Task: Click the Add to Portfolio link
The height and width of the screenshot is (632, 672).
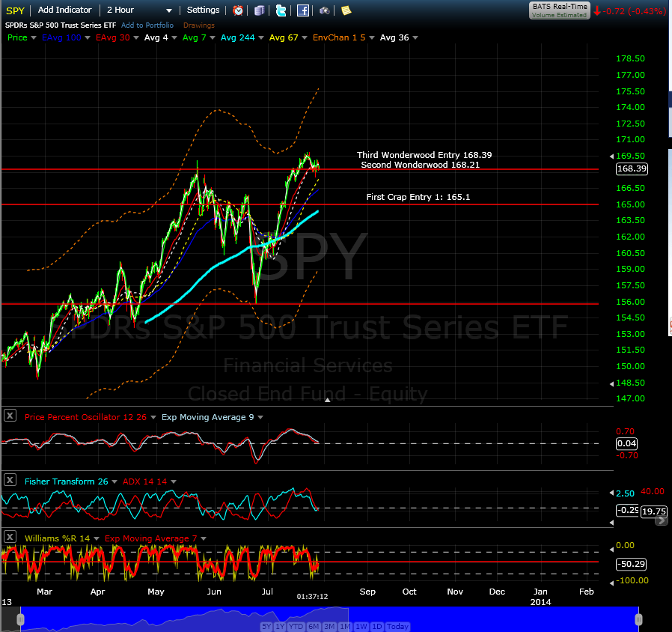Action: pyautogui.click(x=147, y=25)
